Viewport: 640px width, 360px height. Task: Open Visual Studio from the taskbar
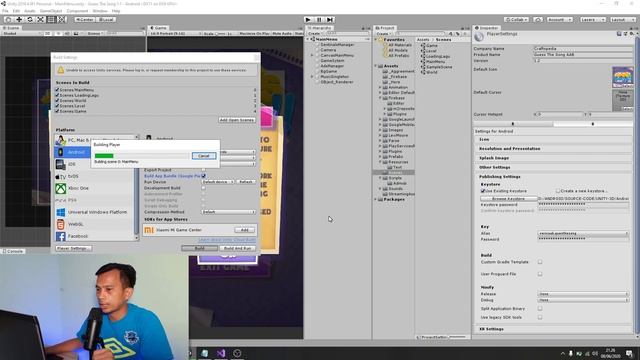(221, 353)
